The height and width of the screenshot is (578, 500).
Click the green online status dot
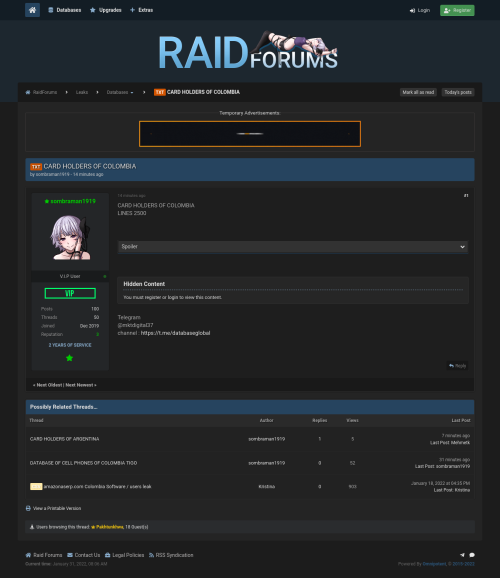[x=105, y=276]
